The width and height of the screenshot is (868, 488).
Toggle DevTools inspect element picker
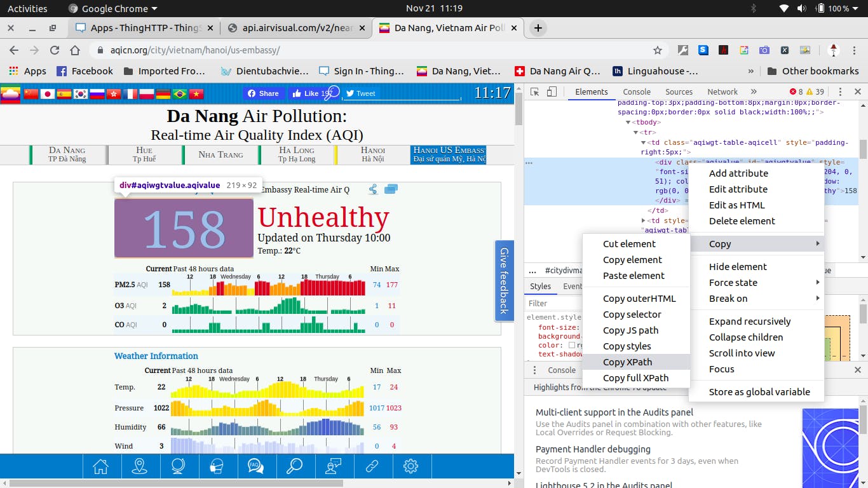point(535,91)
